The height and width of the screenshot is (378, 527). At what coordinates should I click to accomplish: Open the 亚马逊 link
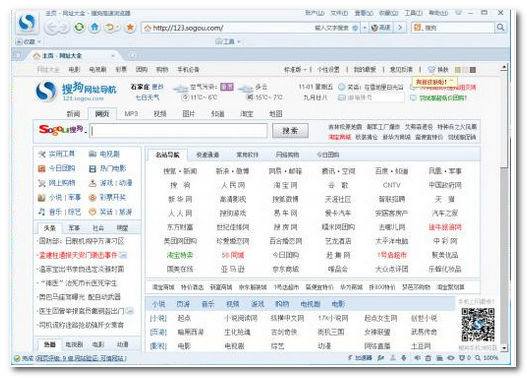click(233, 269)
